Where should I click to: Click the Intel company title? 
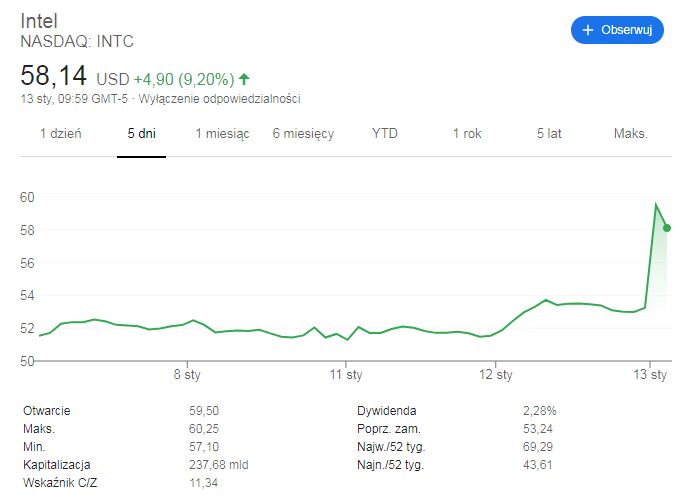[x=39, y=21]
